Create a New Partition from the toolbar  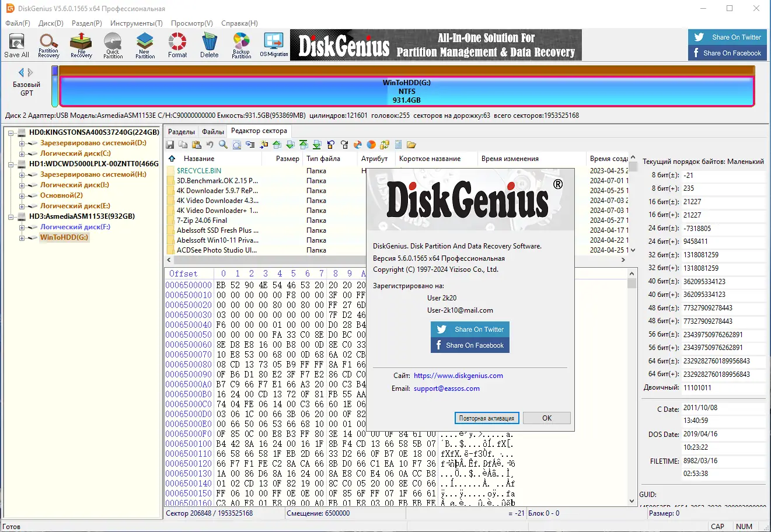click(x=145, y=45)
